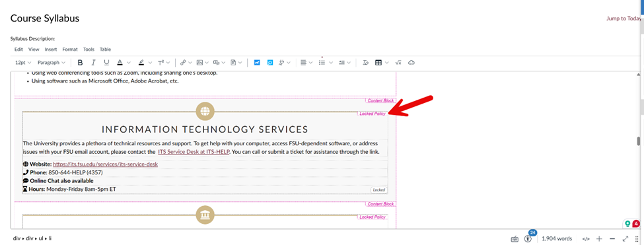Expand the image options arrow
Screen dimensions: 644x245
pos(207,63)
